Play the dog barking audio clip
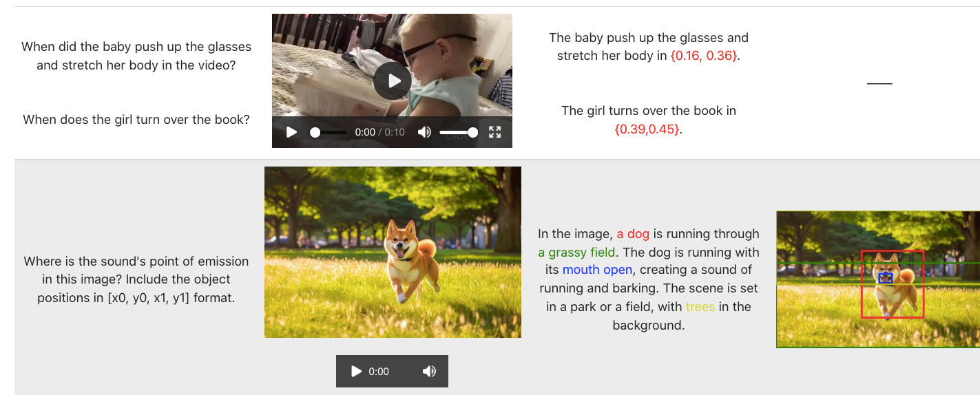Viewport: 980px width, 395px height. 356,372
